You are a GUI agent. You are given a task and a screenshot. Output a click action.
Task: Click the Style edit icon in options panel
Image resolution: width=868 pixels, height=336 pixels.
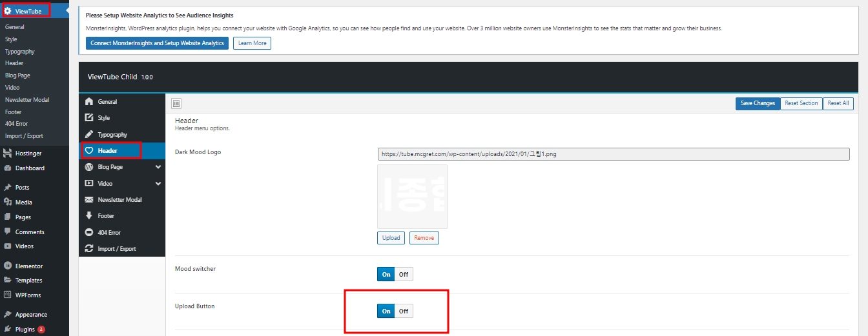(x=89, y=117)
